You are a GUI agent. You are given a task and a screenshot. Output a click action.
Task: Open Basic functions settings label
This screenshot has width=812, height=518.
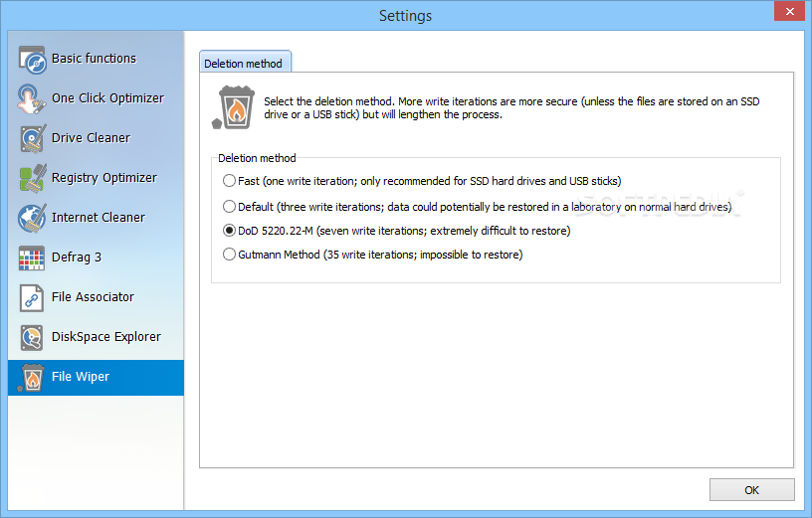(94, 59)
